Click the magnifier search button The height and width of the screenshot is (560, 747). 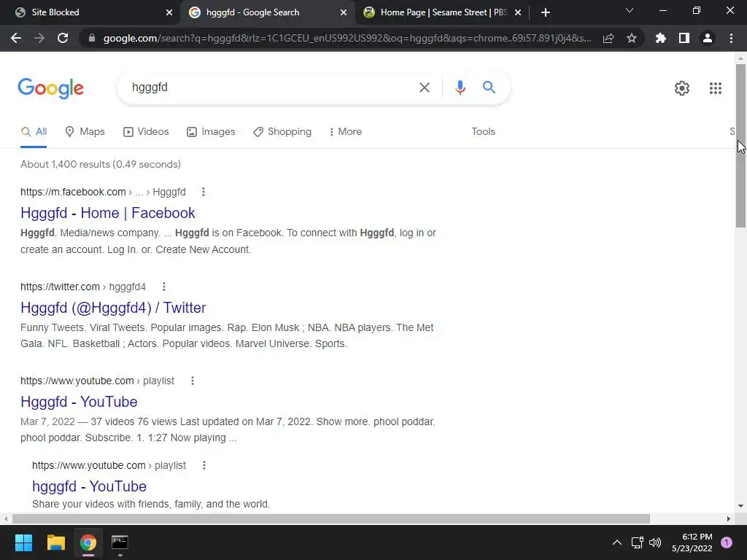[489, 87]
